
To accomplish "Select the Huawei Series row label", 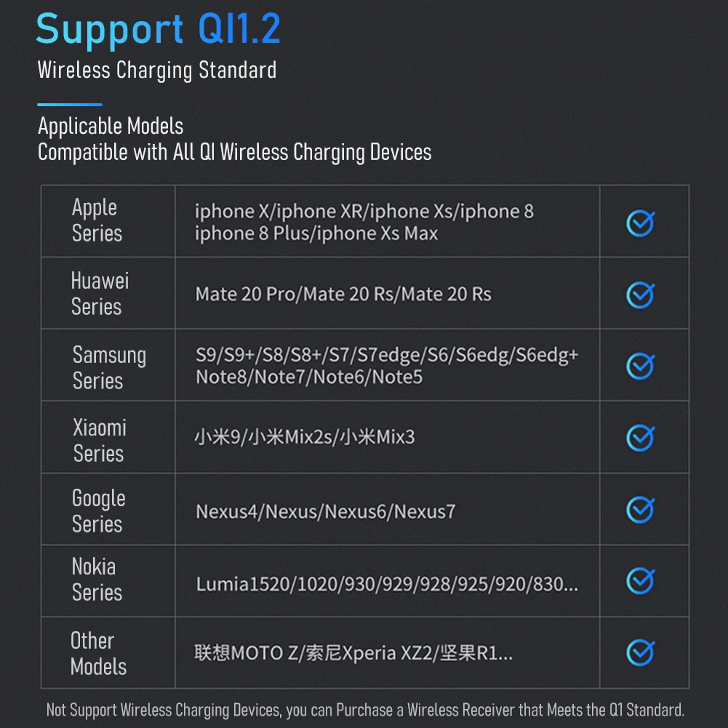I will point(100,294).
